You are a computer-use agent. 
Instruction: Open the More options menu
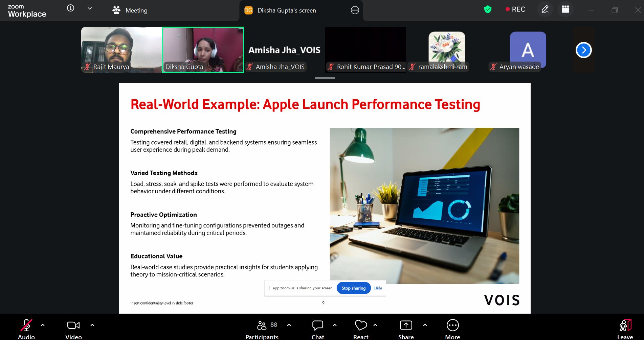point(452,329)
